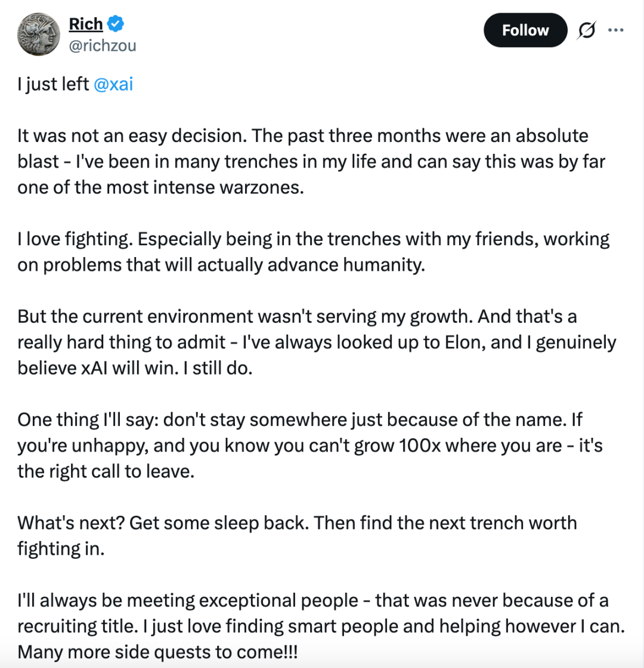Open the three-dot More options menu
This screenshot has width=644, height=668.
point(615,30)
